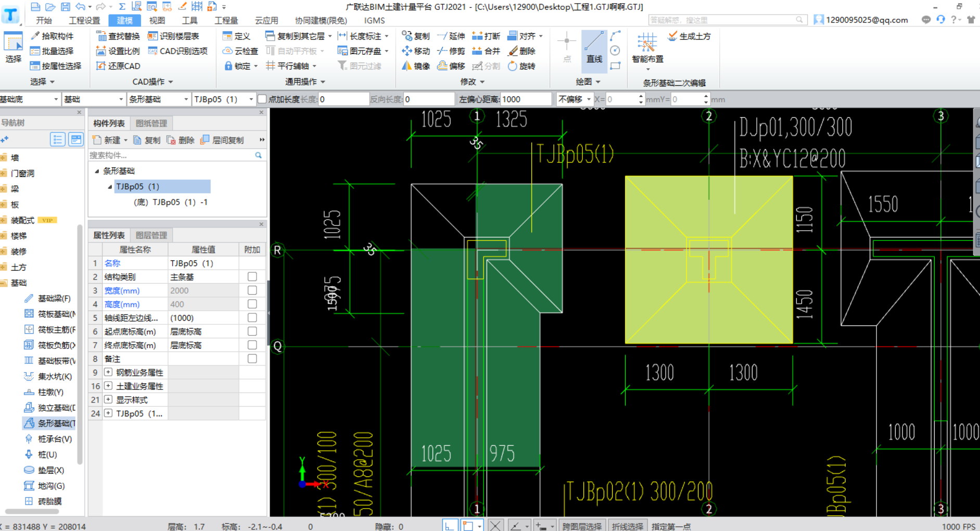Select 独立基础 in the navigation tree
This screenshot has height=531, width=980.
pos(50,408)
